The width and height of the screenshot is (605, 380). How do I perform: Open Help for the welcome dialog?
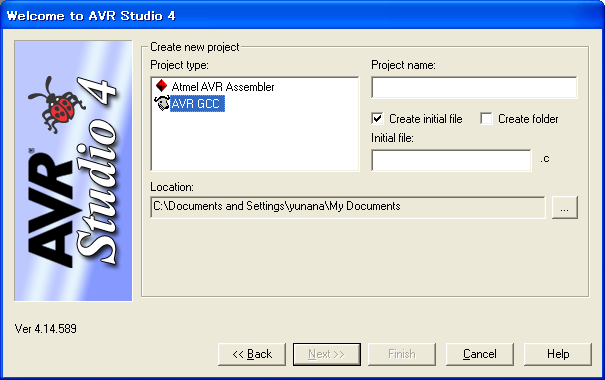coord(558,354)
